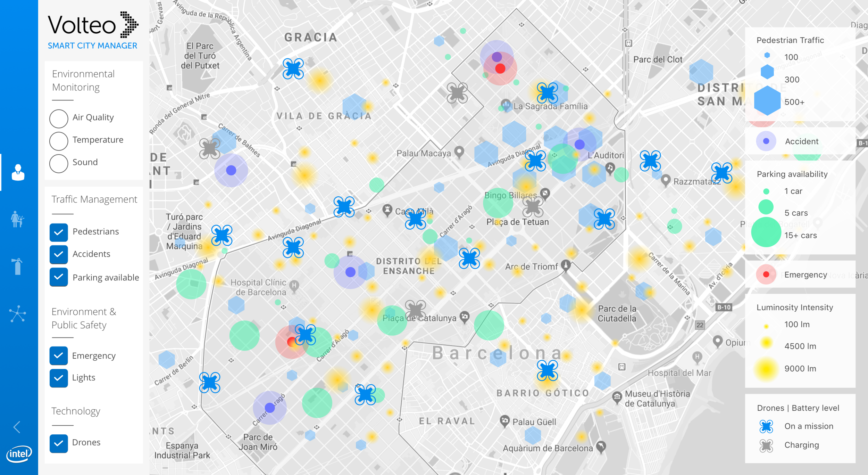Hide Drones with the checkbox

[x=59, y=444]
